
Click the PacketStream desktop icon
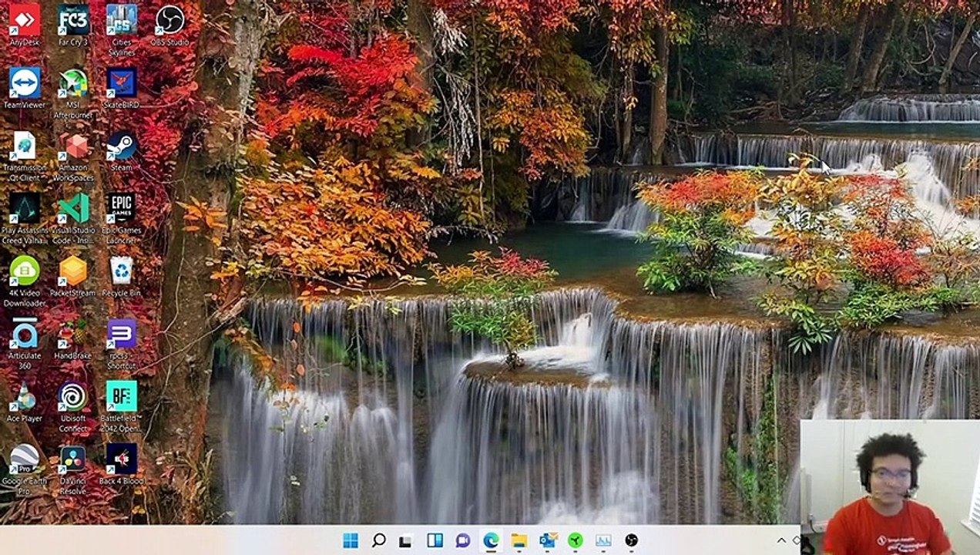[73, 276]
